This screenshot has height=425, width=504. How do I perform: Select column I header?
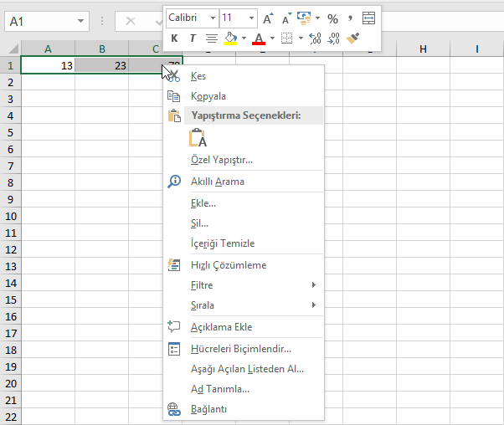tap(477, 49)
